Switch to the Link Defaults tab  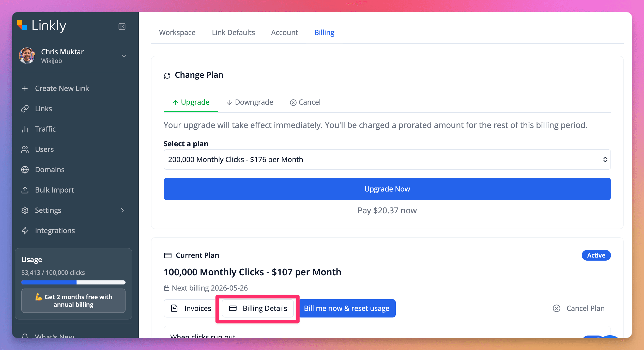pos(233,33)
